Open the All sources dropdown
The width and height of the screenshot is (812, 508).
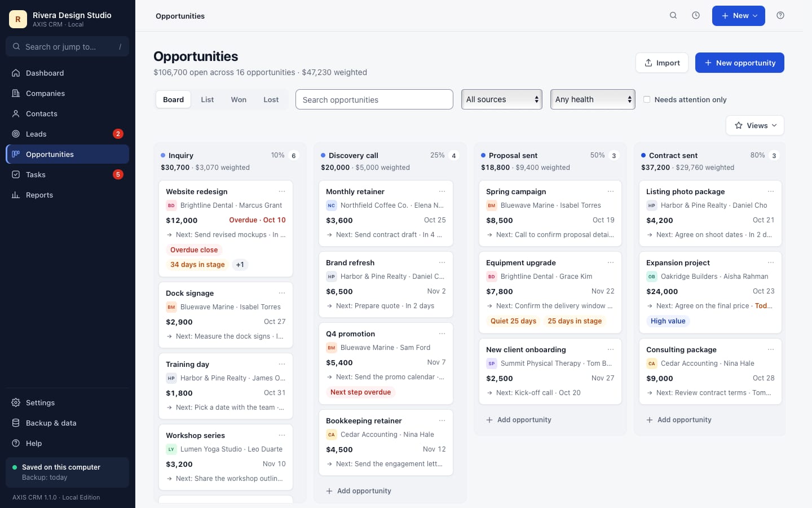click(x=502, y=99)
